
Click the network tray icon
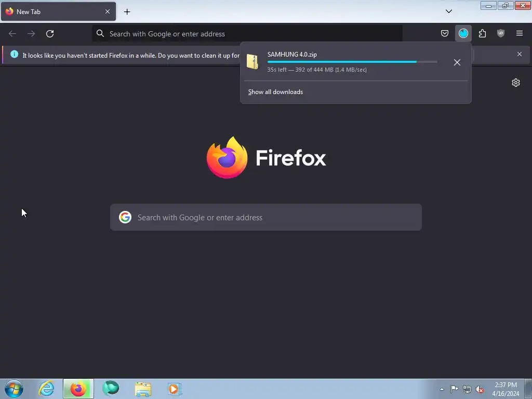point(467,390)
